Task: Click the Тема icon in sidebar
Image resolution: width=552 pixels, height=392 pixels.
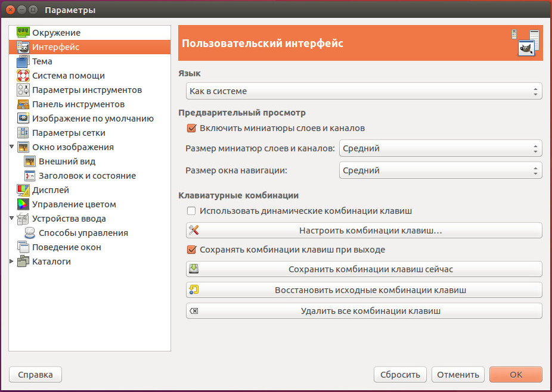Action: (23, 61)
